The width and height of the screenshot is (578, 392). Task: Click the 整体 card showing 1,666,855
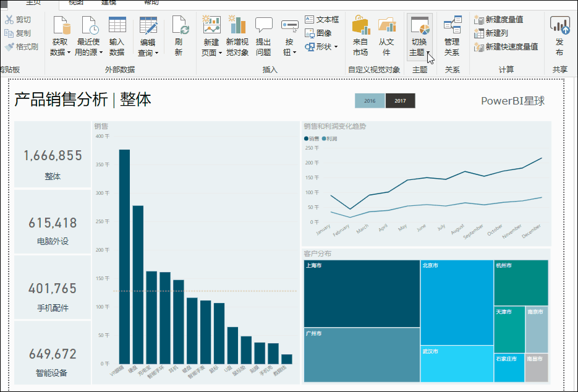click(x=53, y=155)
